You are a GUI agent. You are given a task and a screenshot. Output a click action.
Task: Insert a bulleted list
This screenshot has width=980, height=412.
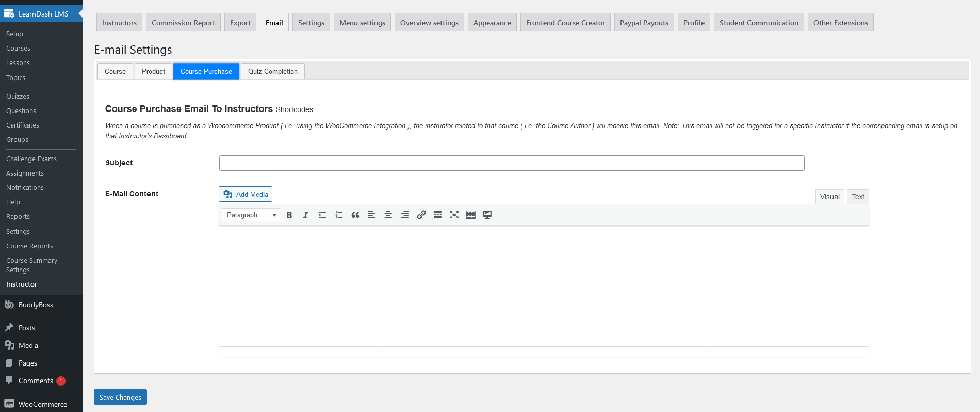click(x=322, y=215)
